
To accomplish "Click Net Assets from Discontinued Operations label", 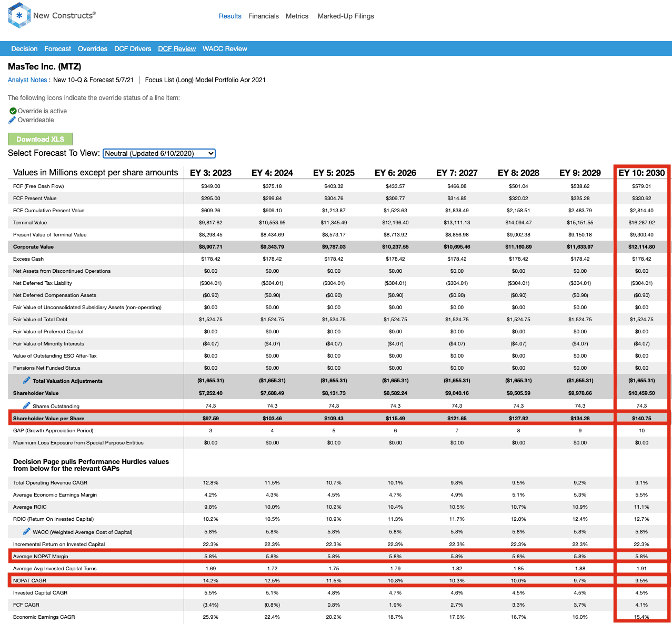I will 62,271.
